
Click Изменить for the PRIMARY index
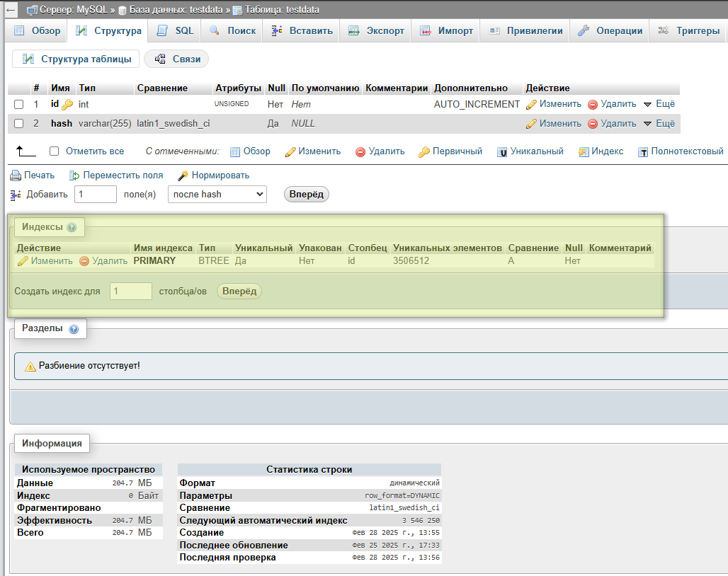45,261
